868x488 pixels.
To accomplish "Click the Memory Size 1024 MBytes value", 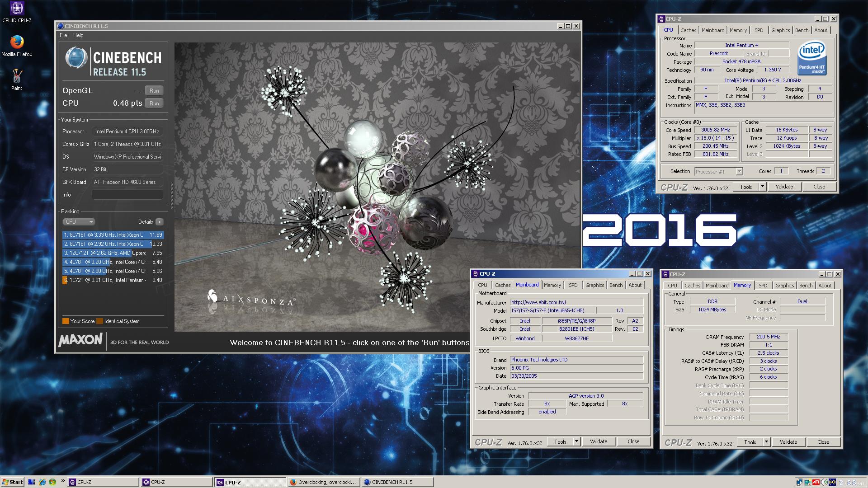I will [x=712, y=310].
